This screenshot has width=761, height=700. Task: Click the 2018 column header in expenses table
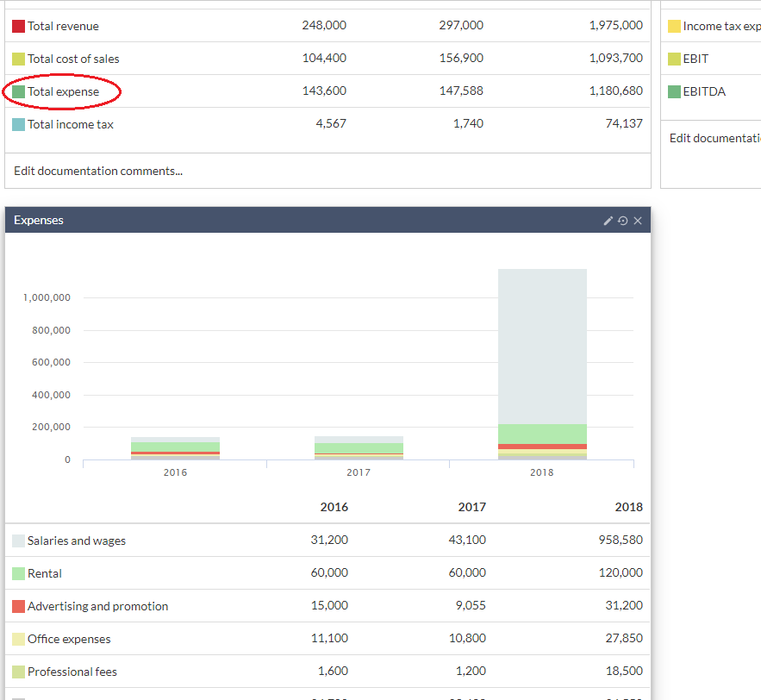pyautogui.click(x=628, y=507)
